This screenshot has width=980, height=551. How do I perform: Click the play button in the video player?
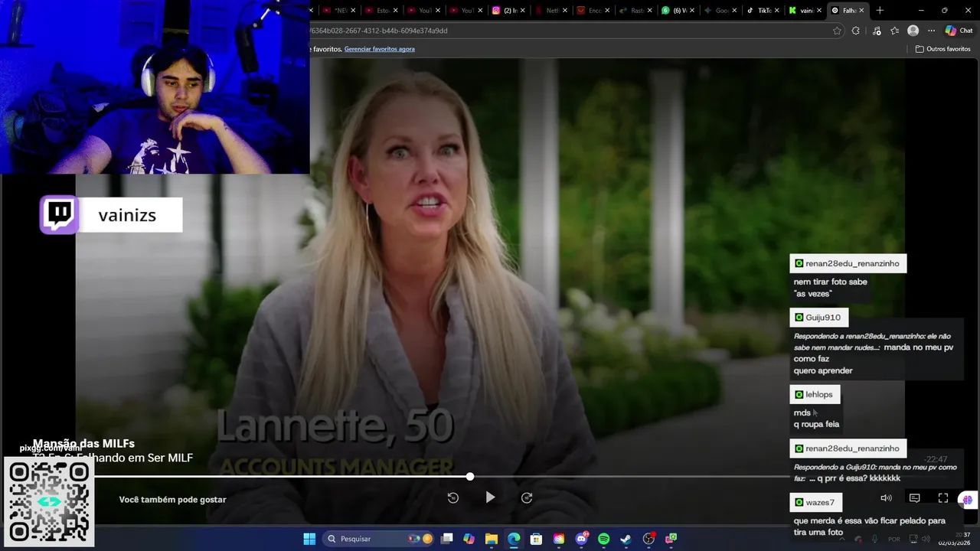(490, 497)
